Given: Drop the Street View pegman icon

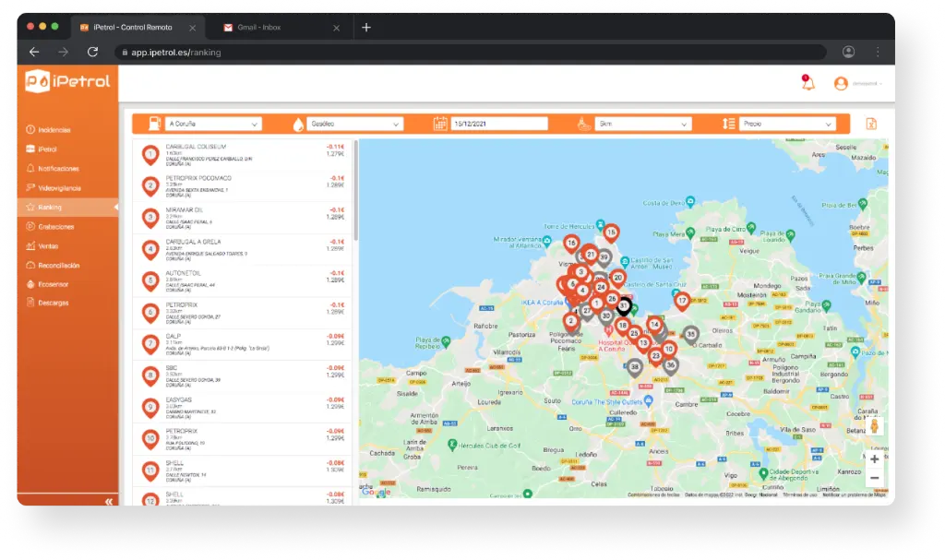Looking at the screenshot, I should 874,426.
